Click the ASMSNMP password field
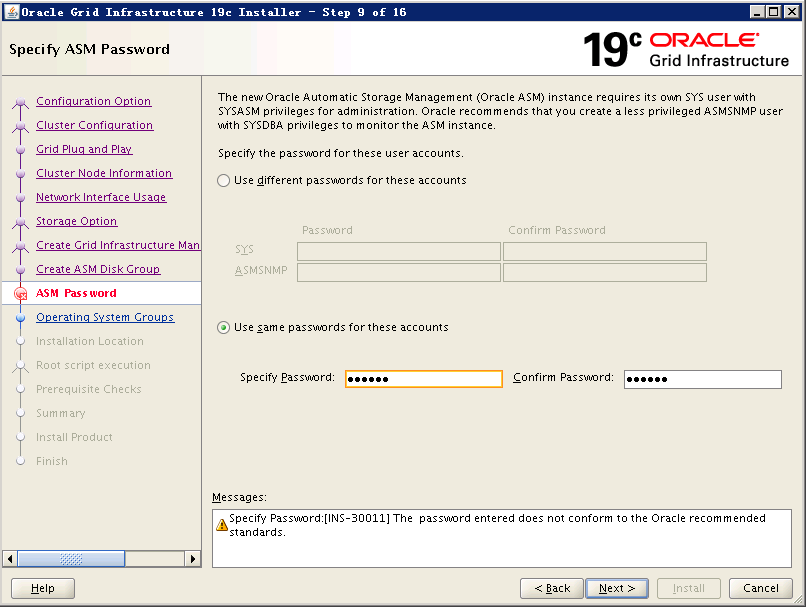807x608 pixels. click(x=399, y=272)
